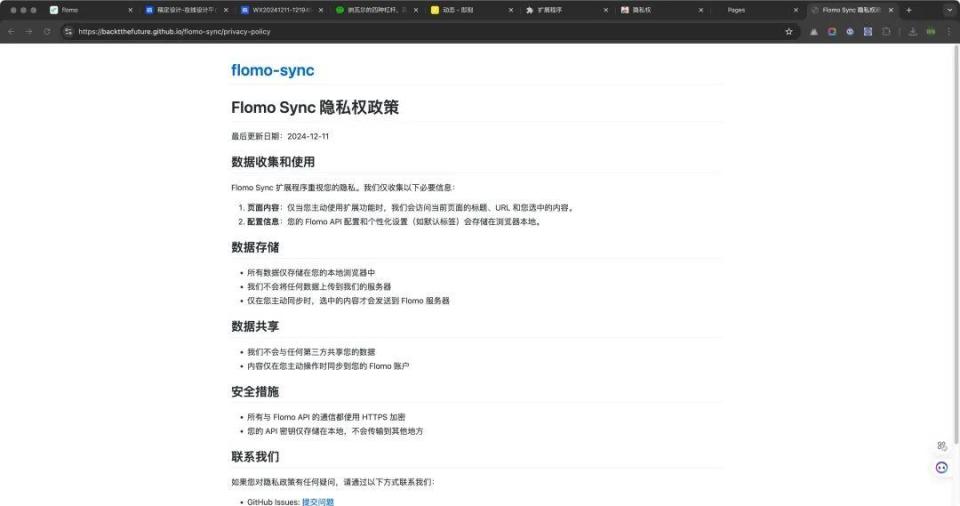Click the 数据收集和使用 heading
Image resolution: width=960 pixels, height=506 pixels.
272,162
